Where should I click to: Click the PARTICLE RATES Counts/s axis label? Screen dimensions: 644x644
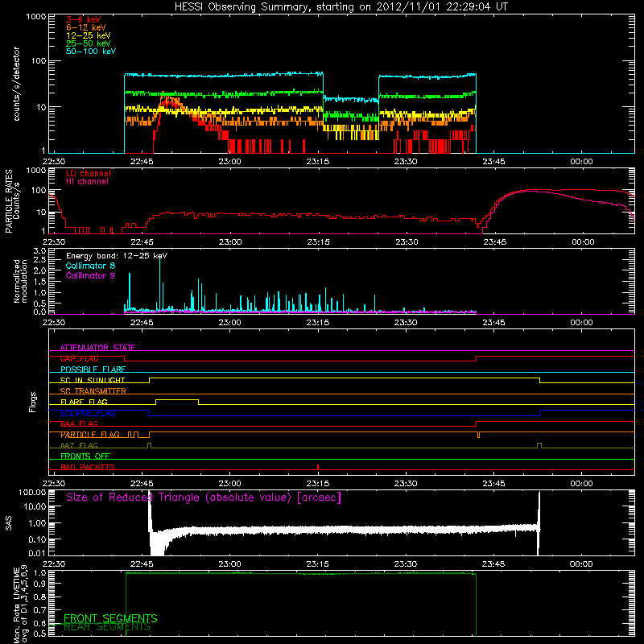[x=12, y=201]
